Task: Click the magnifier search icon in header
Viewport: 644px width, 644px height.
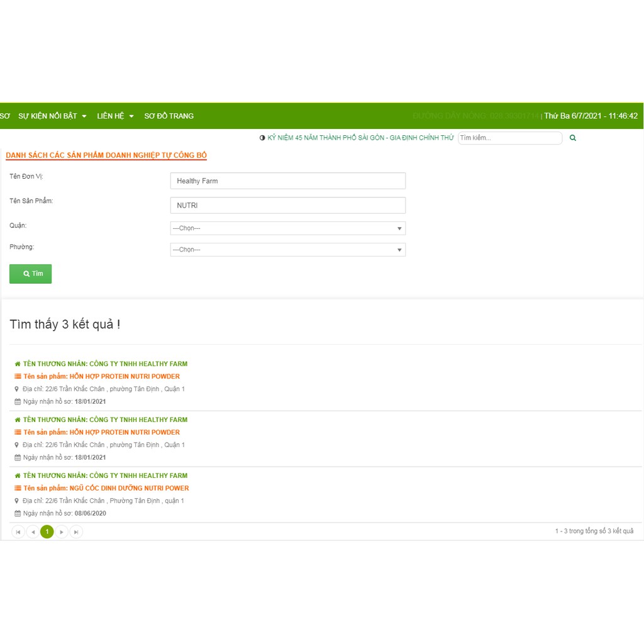Action: [572, 138]
